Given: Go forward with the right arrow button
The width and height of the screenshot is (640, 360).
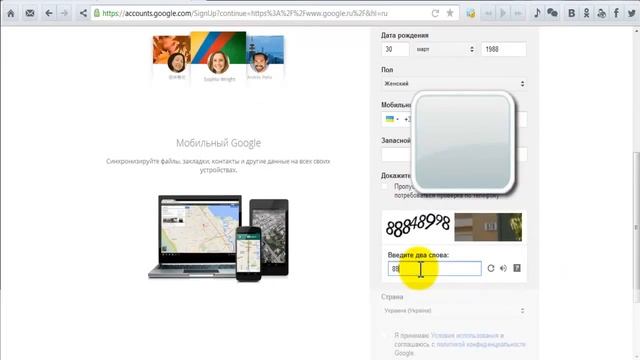Looking at the screenshot, I should [64, 13].
